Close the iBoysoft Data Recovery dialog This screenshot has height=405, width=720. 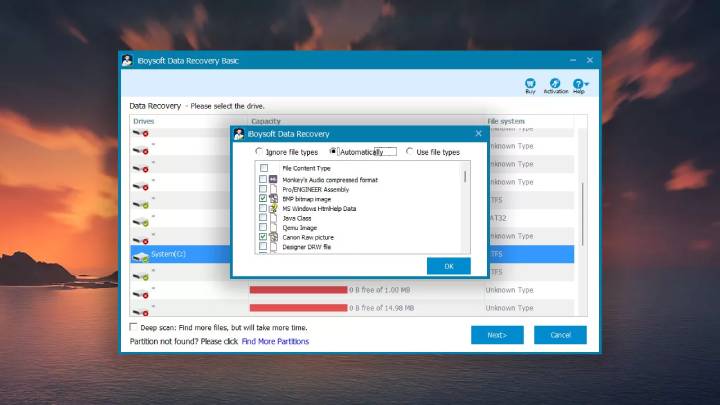(x=478, y=133)
